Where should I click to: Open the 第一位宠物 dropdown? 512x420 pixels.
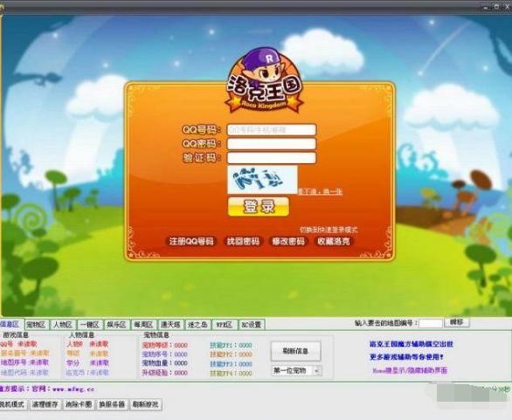click(297, 371)
